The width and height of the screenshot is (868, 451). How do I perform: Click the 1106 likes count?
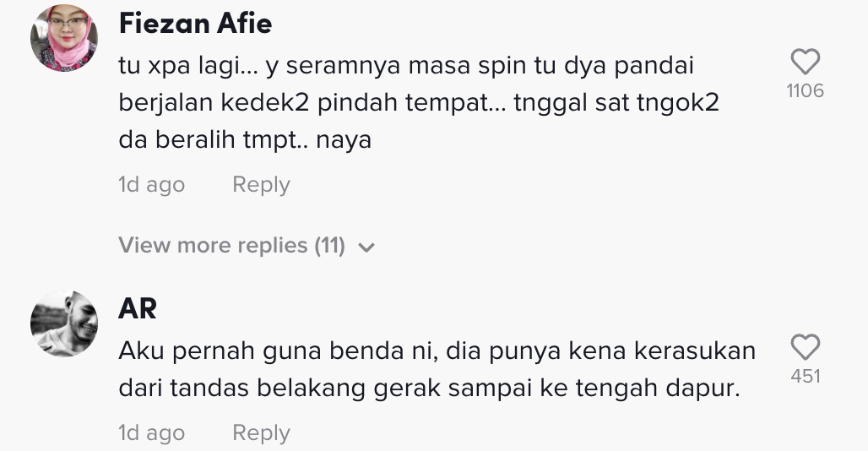(x=805, y=91)
